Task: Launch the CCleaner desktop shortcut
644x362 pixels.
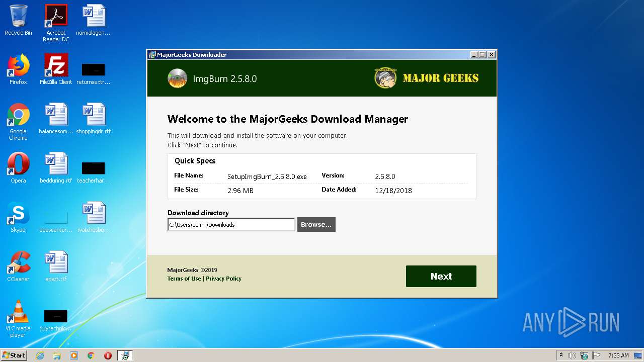Action: tap(18, 266)
